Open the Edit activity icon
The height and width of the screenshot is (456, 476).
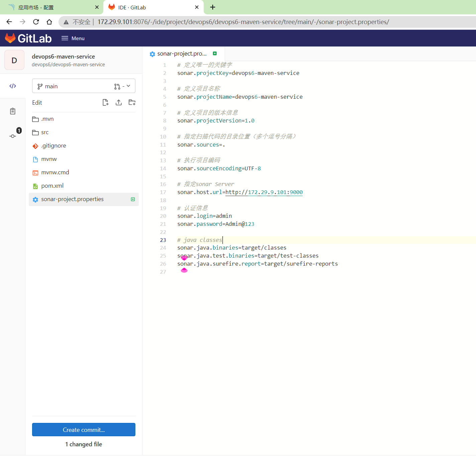point(13,86)
